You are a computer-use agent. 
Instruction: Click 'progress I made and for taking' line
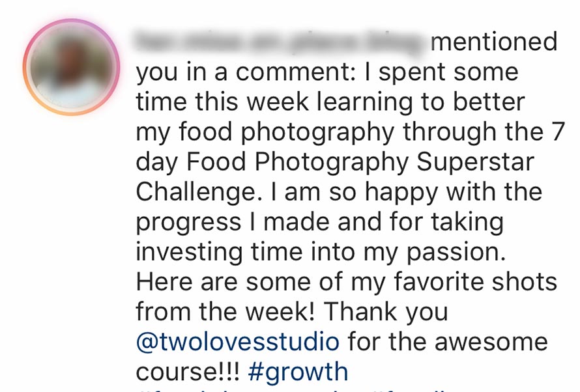319,222
